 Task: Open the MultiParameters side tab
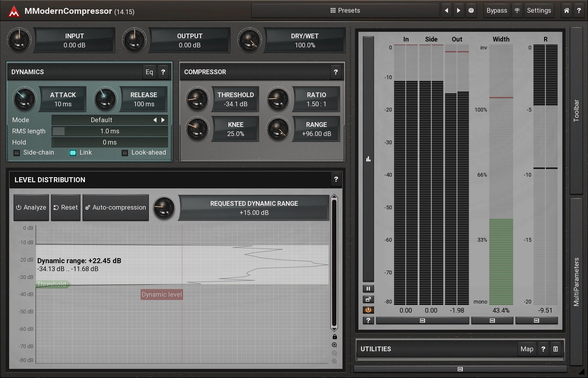click(576, 281)
